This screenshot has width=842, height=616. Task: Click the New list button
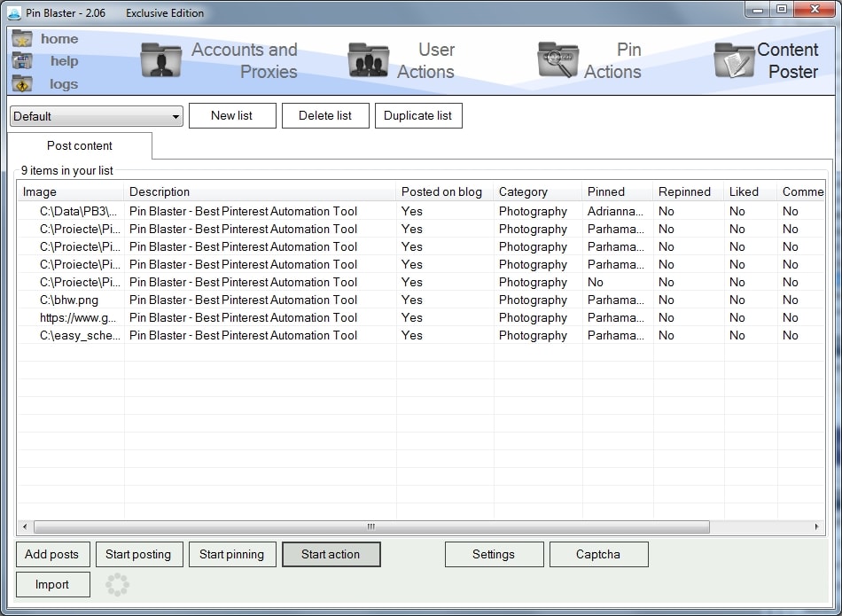232,115
